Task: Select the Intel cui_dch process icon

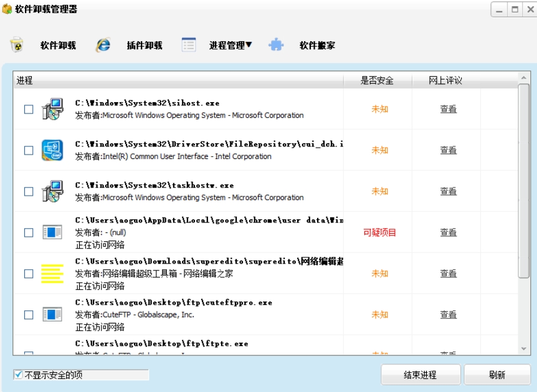Action: (52, 150)
